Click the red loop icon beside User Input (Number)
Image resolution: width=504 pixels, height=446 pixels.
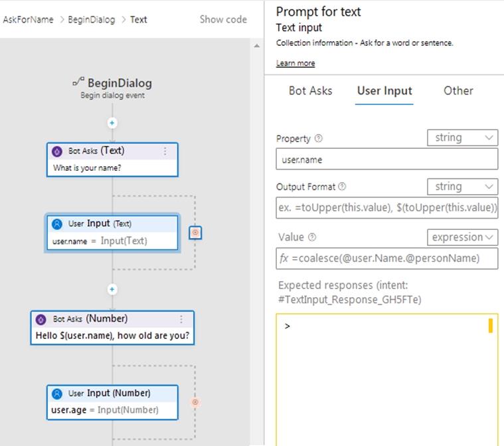pyautogui.click(x=195, y=401)
